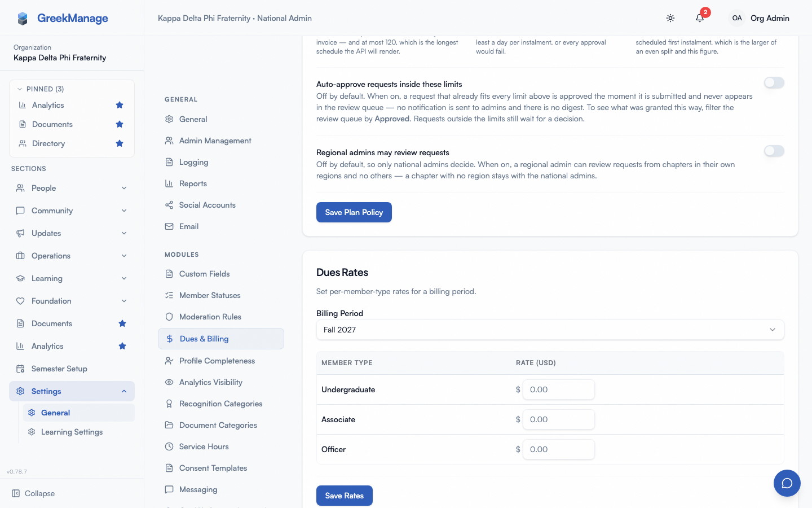Screen dimensions: 812x508
Task: Click the Dues & Billing dollar icon
Action: pos(170,339)
